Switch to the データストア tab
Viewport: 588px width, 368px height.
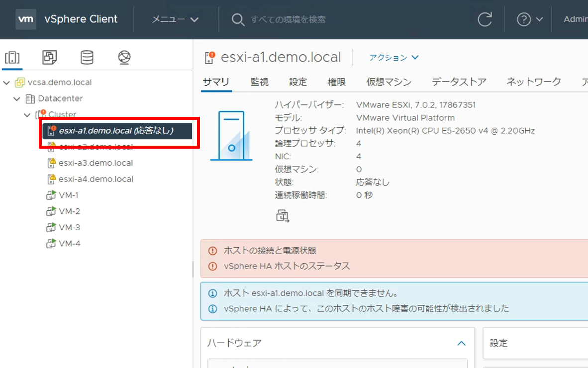coord(459,82)
